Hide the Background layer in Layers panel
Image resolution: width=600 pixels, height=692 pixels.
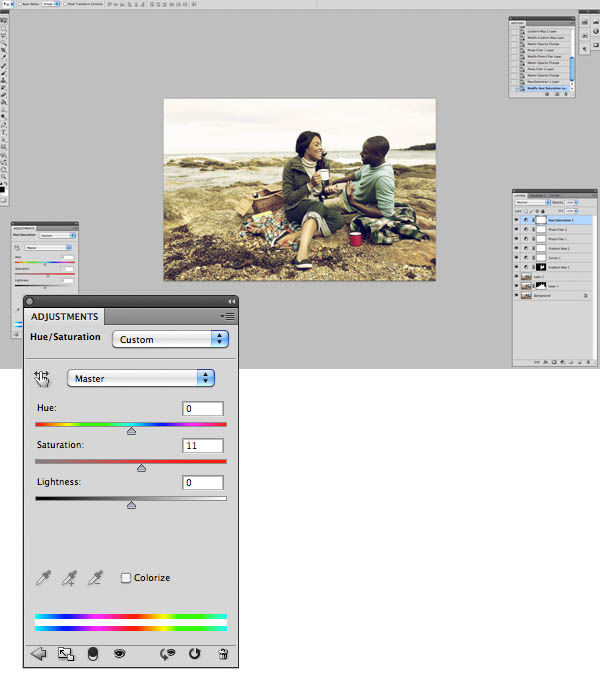pos(517,297)
